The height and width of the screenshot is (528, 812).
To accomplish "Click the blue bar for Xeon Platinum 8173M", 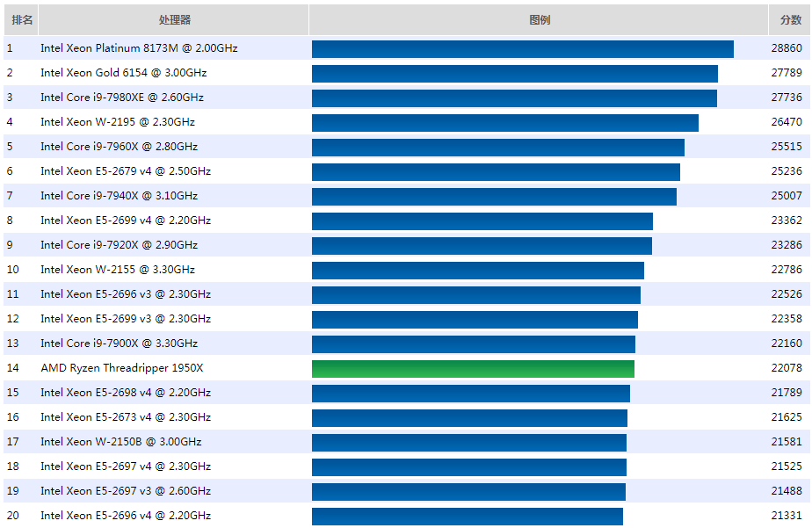I will (x=522, y=49).
